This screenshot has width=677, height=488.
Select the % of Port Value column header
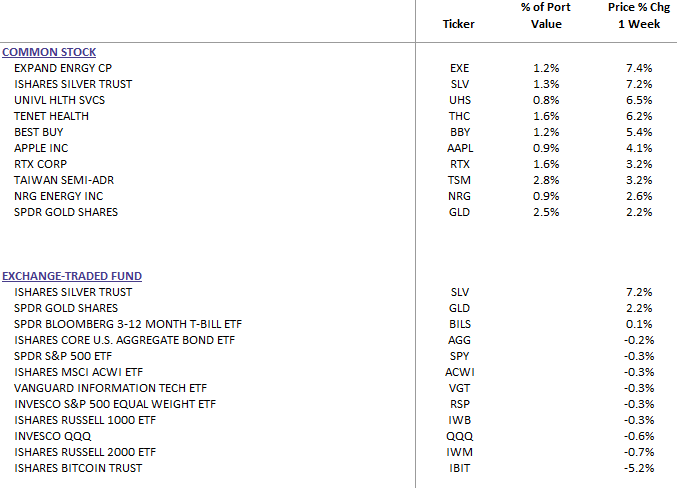click(546, 16)
